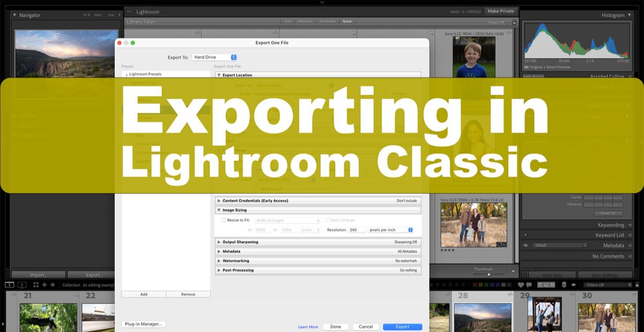This screenshot has height=332, width=644.
Task: Click the four-star rating under family photo
Action: click(x=447, y=250)
